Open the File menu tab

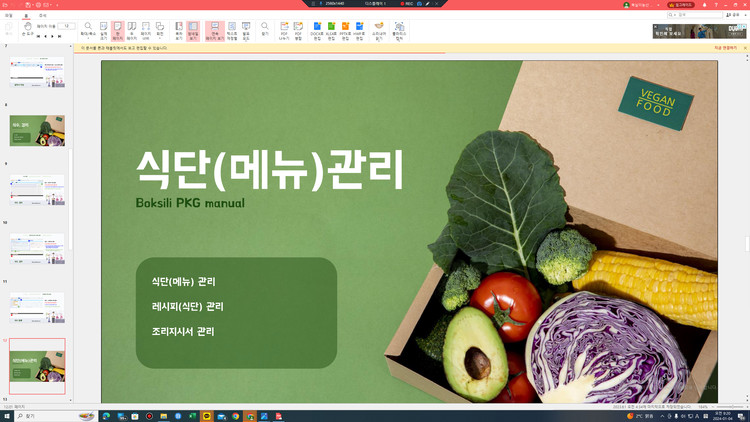(x=9, y=16)
